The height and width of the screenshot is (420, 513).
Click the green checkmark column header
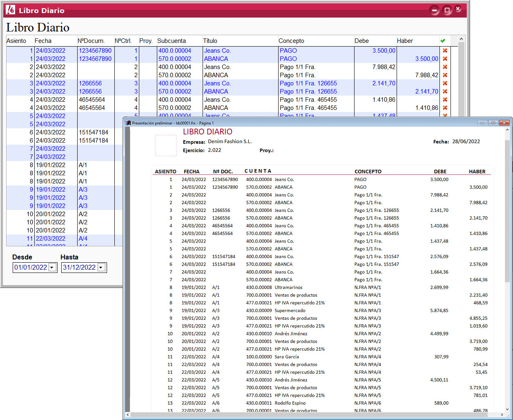tap(443, 41)
